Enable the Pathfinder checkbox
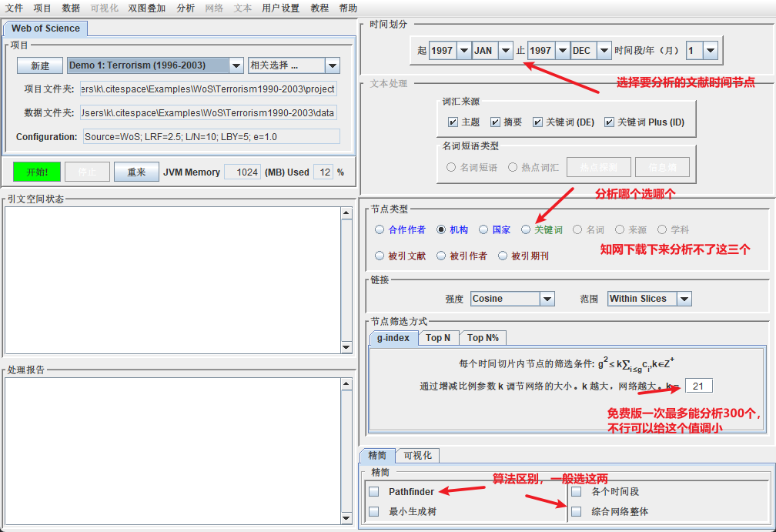 [x=373, y=491]
